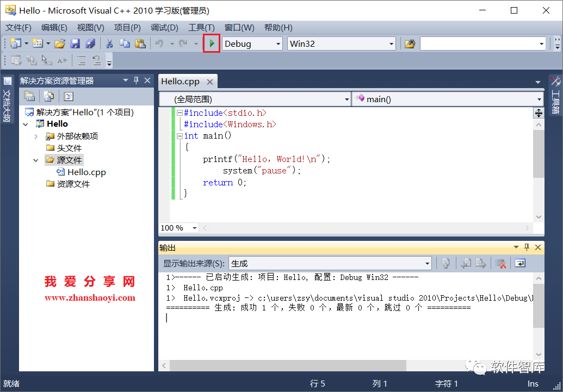Expand the 外部依赖项 tree node

pos(36,136)
